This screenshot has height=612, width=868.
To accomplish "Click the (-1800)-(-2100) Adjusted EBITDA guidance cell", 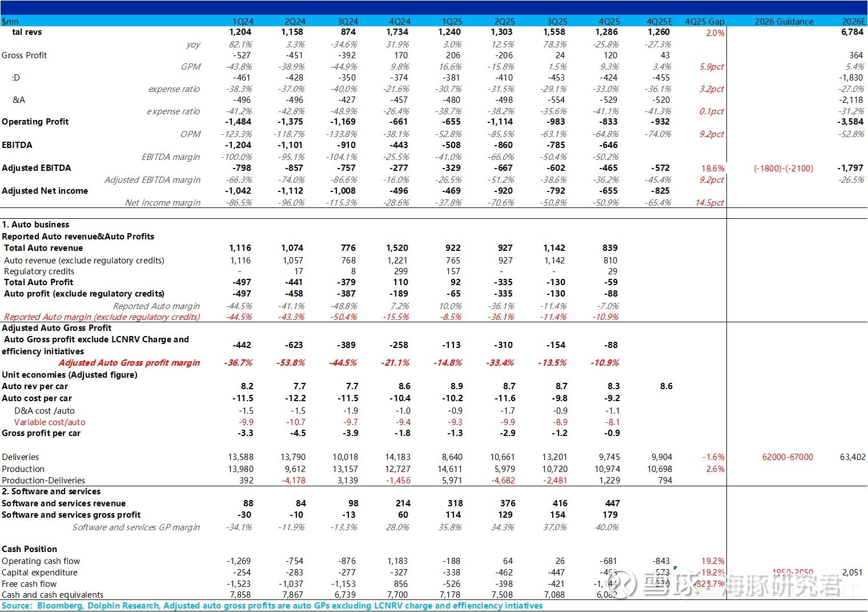I will click(783, 168).
